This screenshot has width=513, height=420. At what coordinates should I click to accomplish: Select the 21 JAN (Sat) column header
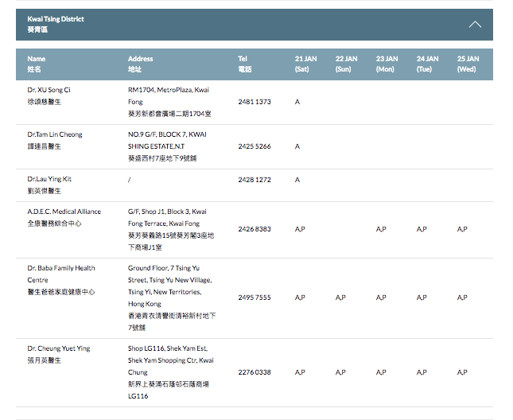pyautogui.click(x=305, y=64)
